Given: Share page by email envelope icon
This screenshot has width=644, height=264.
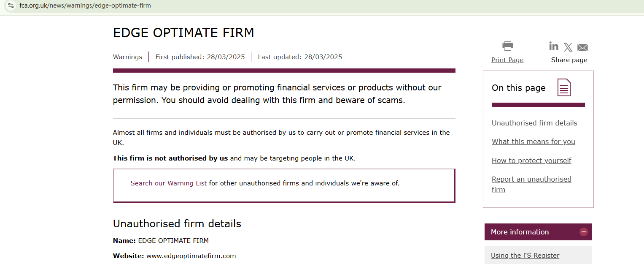Looking at the screenshot, I should (x=582, y=47).
